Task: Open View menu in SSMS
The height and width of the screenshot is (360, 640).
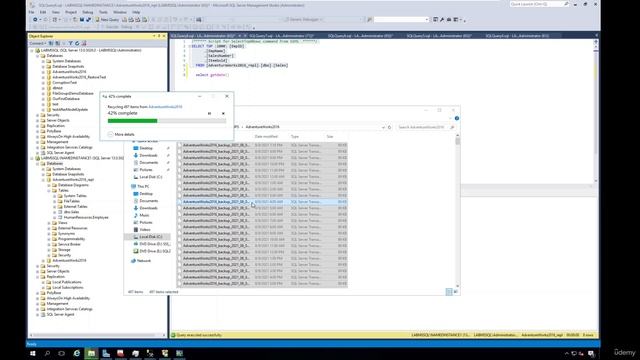Action: [56, 12]
